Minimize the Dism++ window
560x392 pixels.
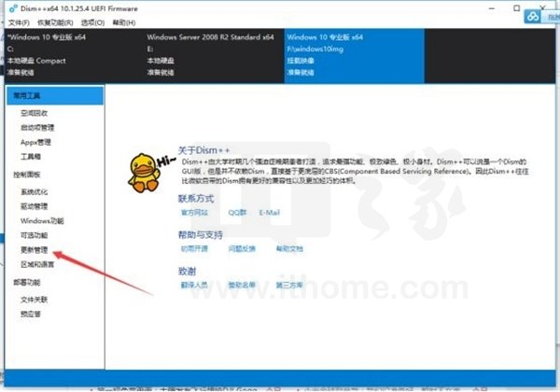tap(492, 8)
